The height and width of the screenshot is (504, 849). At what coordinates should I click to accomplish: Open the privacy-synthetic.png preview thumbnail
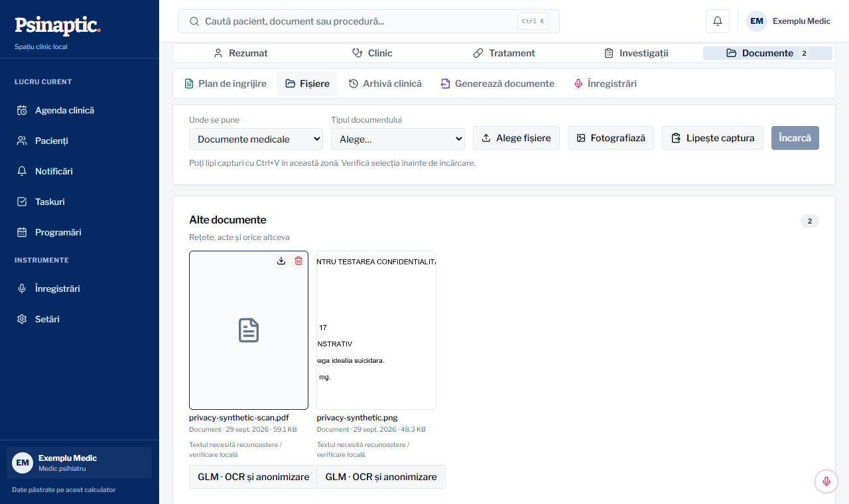pyautogui.click(x=377, y=330)
